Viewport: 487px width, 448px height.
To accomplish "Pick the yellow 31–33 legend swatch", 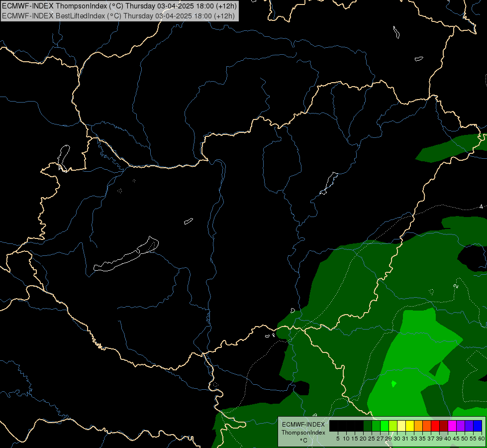I will pos(410,426).
